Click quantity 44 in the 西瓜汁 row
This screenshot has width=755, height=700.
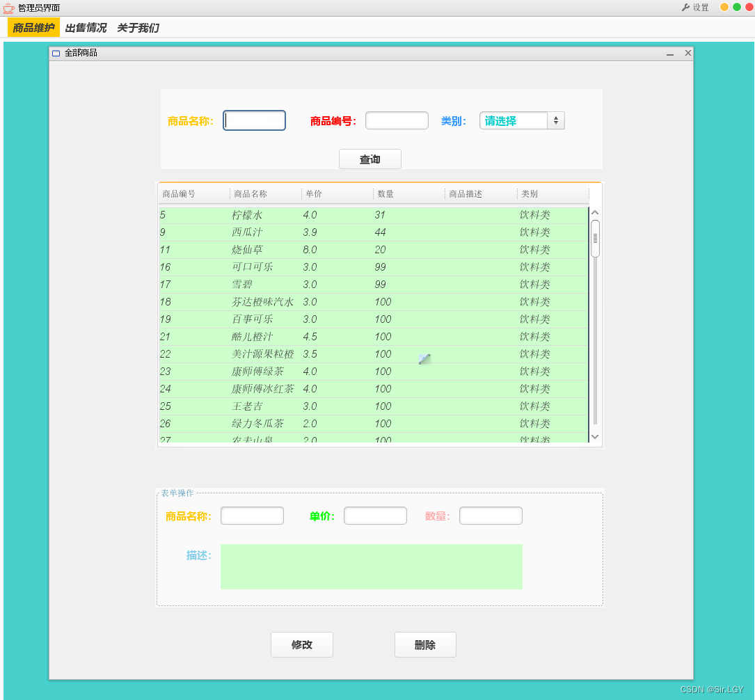[381, 232]
